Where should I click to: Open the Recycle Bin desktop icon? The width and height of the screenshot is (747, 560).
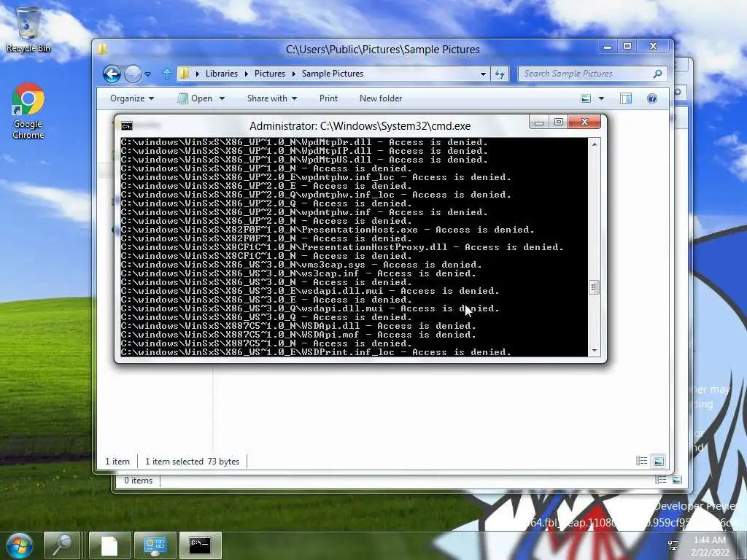click(28, 29)
